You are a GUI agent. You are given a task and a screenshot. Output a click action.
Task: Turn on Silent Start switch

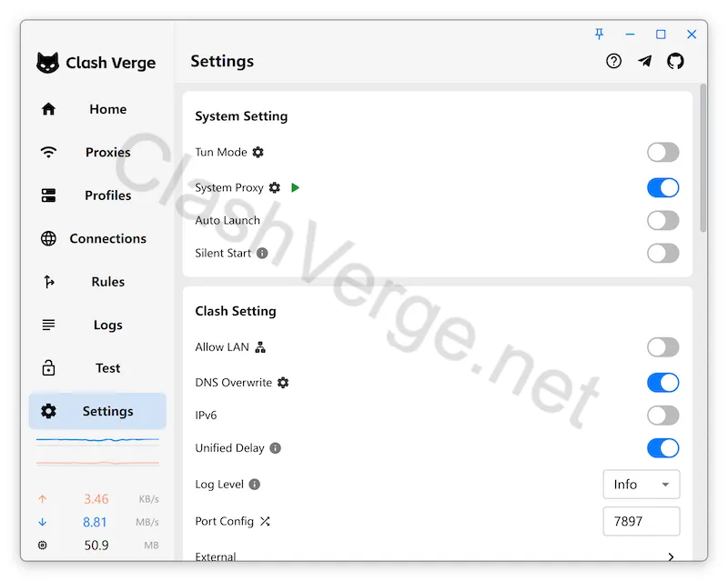[663, 253]
